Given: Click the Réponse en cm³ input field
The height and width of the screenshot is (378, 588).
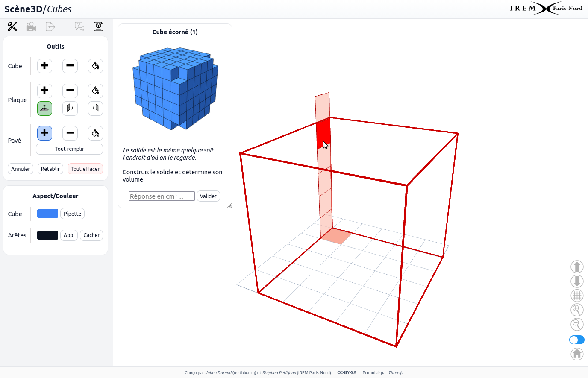Looking at the screenshot, I should pyautogui.click(x=162, y=196).
